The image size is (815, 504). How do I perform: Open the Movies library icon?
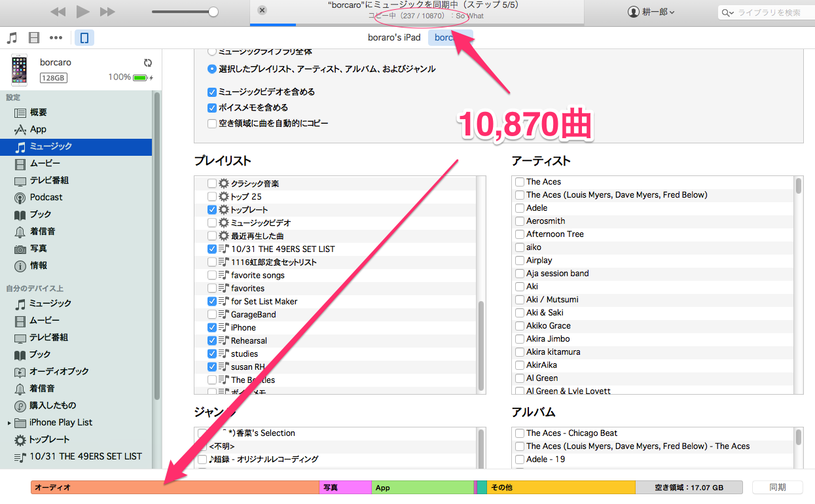click(x=34, y=38)
